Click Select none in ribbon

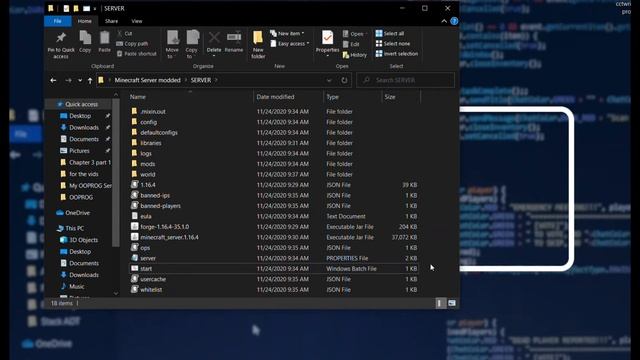(x=393, y=44)
